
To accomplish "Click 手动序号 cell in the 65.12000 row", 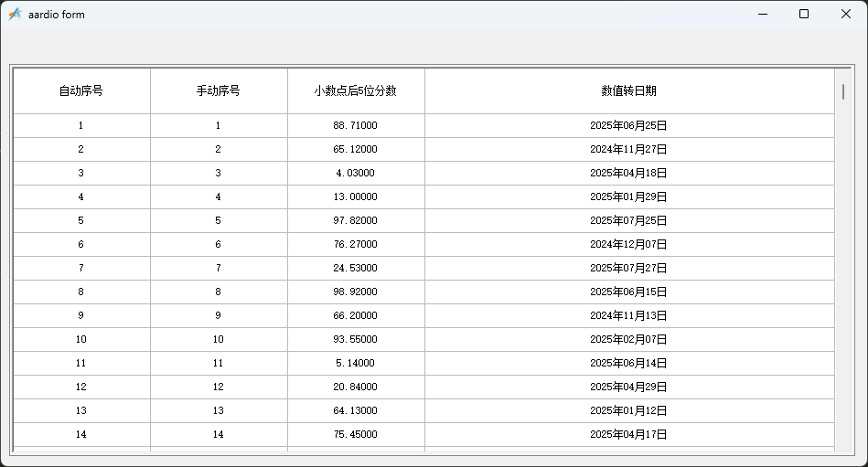I will (x=219, y=149).
